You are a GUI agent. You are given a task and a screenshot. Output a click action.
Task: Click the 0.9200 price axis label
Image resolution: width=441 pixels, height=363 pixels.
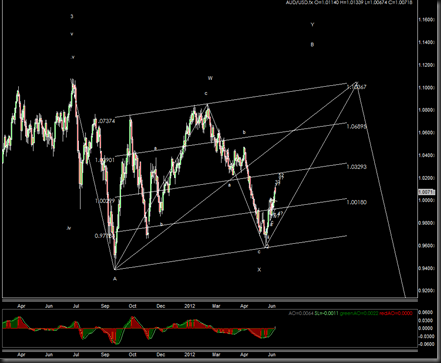tap(426, 291)
